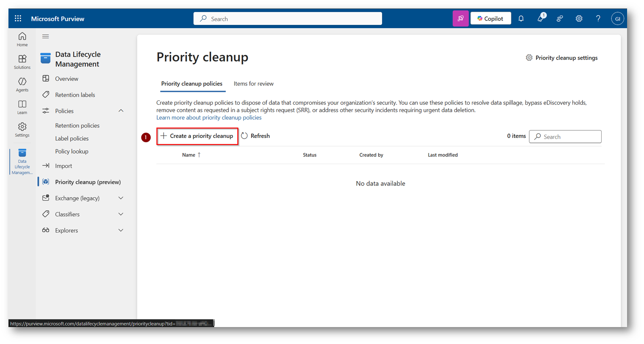Open Priority cleanup settings
644x344 pixels.
[562, 58]
